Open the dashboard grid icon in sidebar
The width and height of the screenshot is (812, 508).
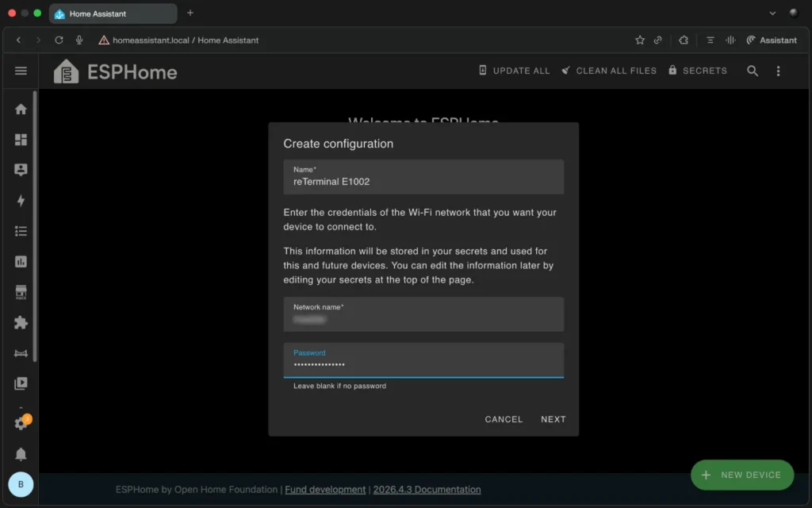pyautogui.click(x=21, y=140)
